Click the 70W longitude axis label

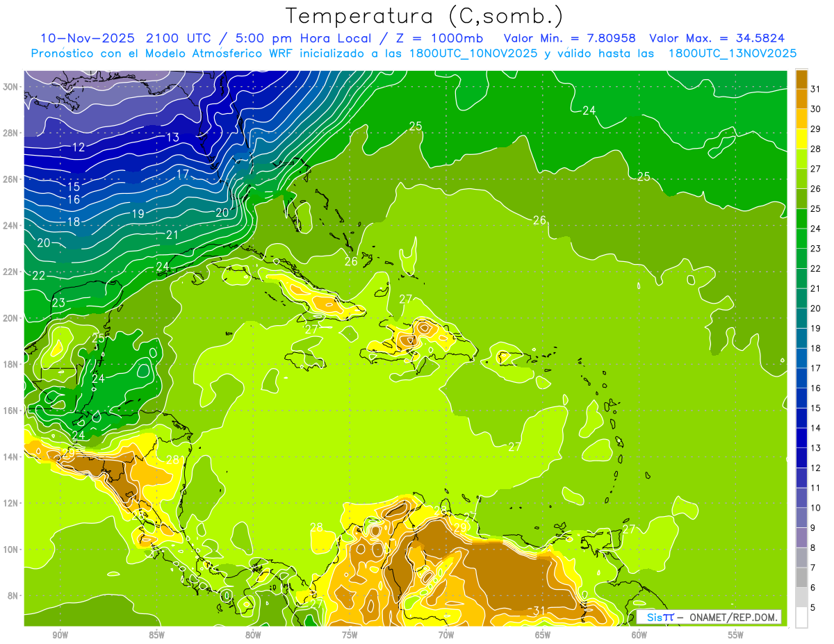[446, 635]
